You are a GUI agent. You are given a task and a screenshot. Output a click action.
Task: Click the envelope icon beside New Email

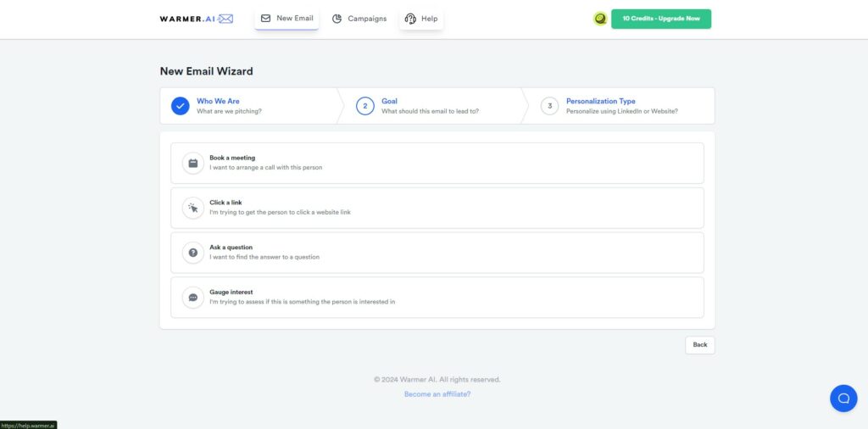[265, 18]
